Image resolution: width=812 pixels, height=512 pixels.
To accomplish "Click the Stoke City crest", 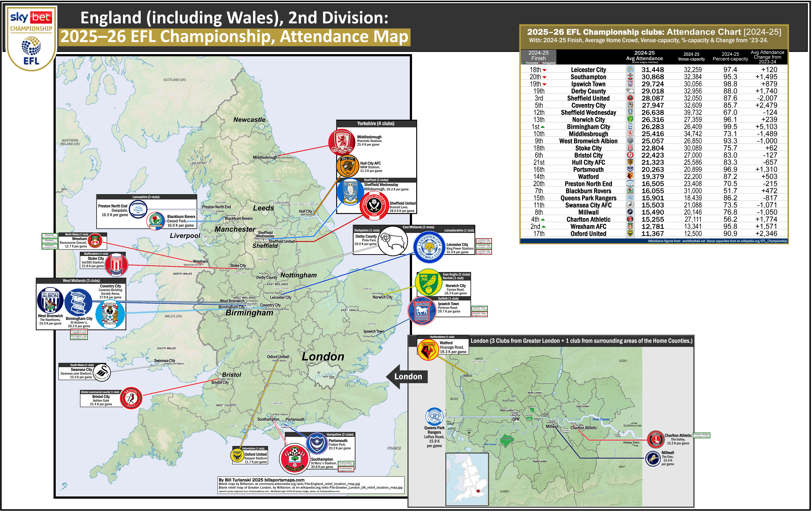I will 116,264.
